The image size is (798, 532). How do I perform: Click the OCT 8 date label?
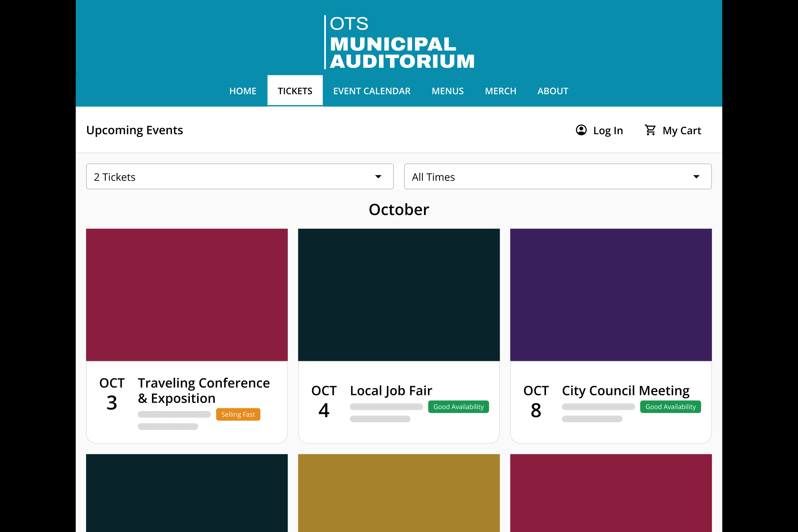(x=536, y=402)
